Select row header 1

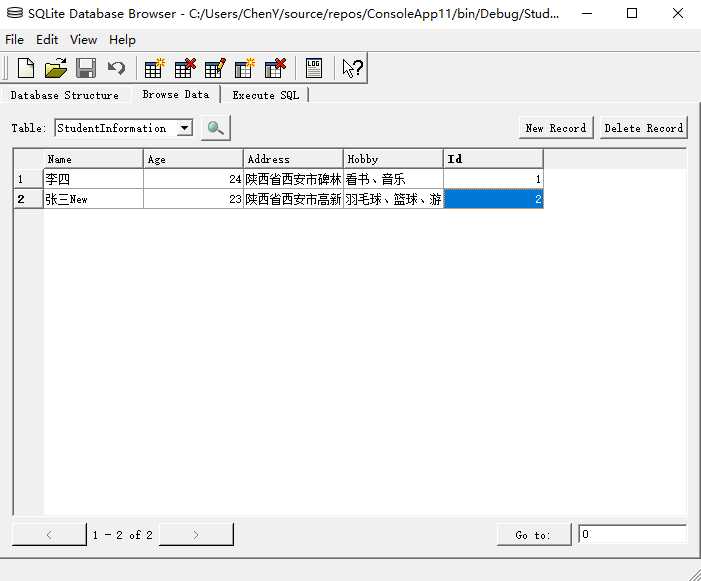(29, 179)
